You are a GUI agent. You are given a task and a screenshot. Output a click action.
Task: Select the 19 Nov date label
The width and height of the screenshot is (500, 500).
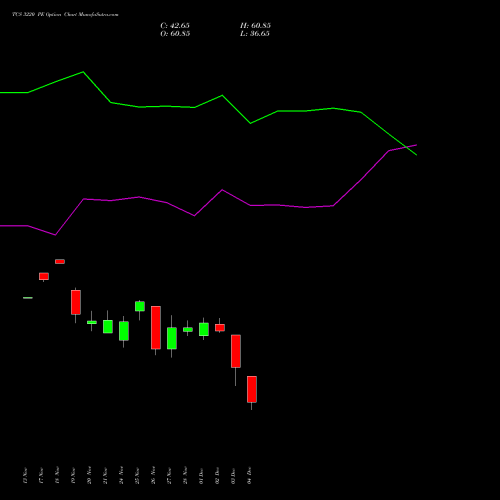73,476
